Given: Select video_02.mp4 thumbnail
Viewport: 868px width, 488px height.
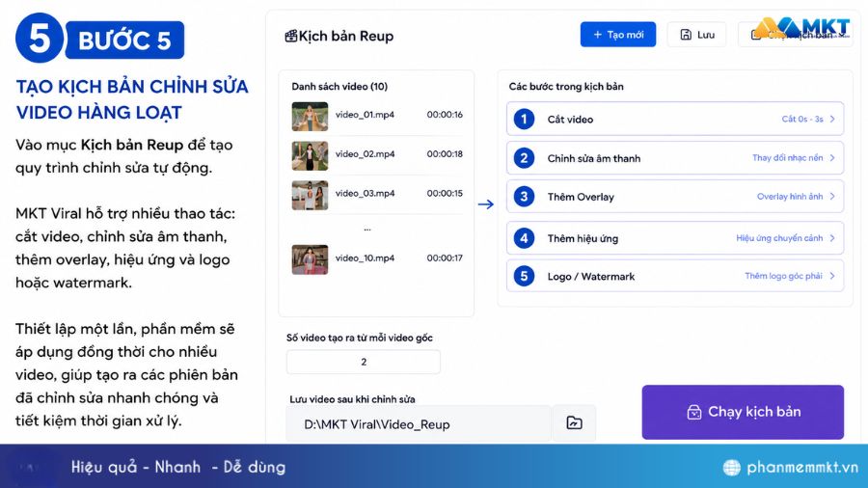Looking at the screenshot, I should coord(310,155).
